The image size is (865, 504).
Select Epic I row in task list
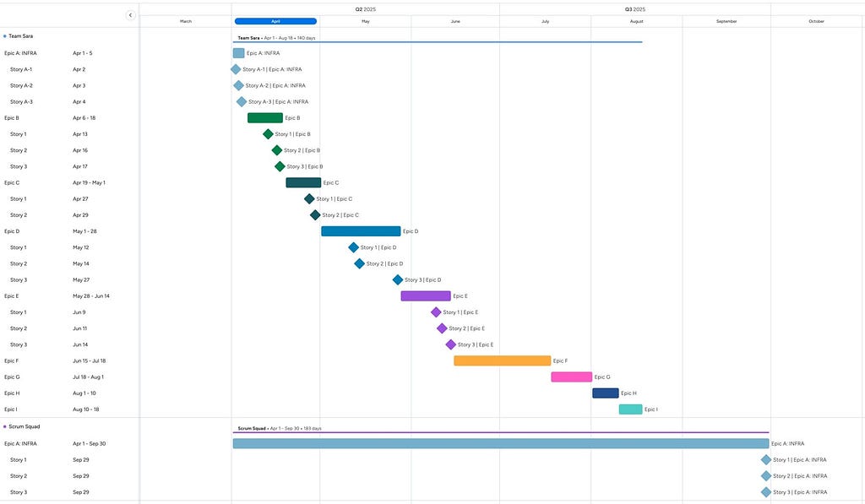[x=69, y=409]
